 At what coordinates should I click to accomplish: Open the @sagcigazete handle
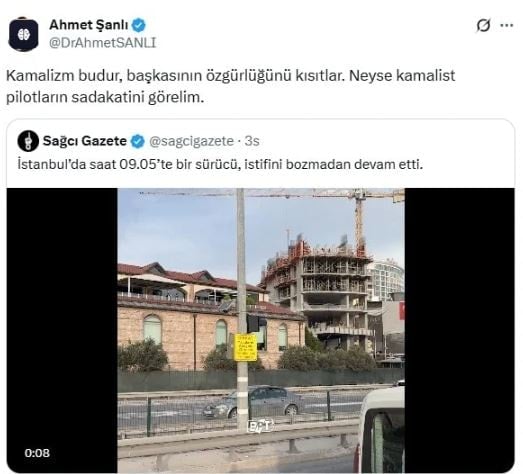[x=191, y=141]
